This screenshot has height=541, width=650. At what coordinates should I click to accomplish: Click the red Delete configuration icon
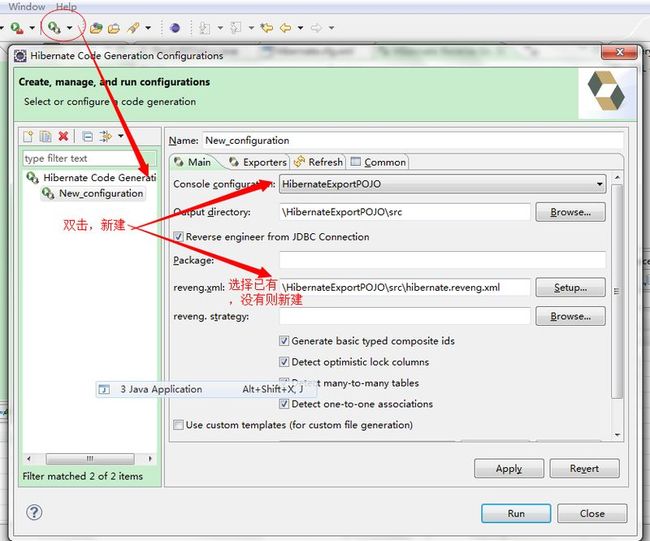pyautogui.click(x=63, y=136)
